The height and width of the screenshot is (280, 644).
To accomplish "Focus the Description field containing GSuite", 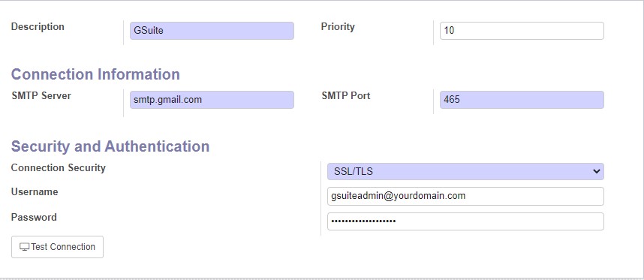I will (212, 31).
